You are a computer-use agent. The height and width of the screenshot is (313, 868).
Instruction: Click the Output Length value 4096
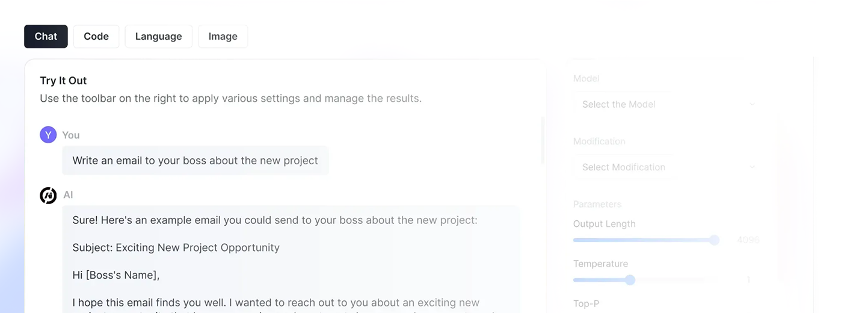748,240
